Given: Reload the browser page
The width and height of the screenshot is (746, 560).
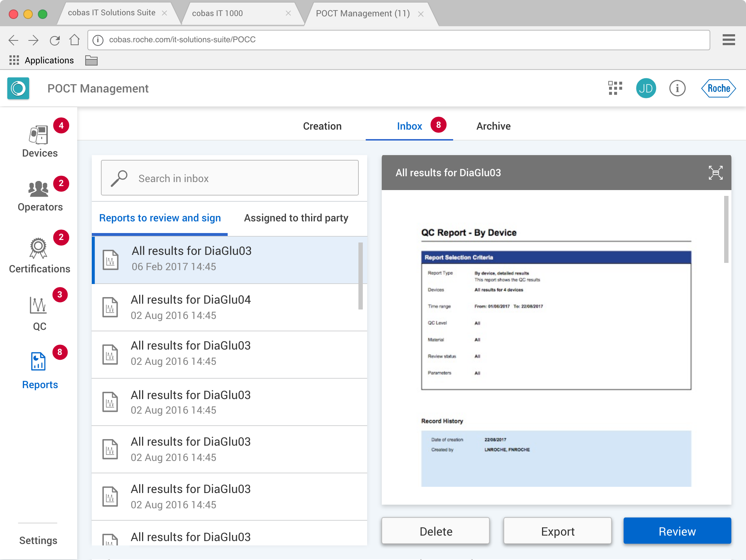Looking at the screenshot, I should click(55, 40).
